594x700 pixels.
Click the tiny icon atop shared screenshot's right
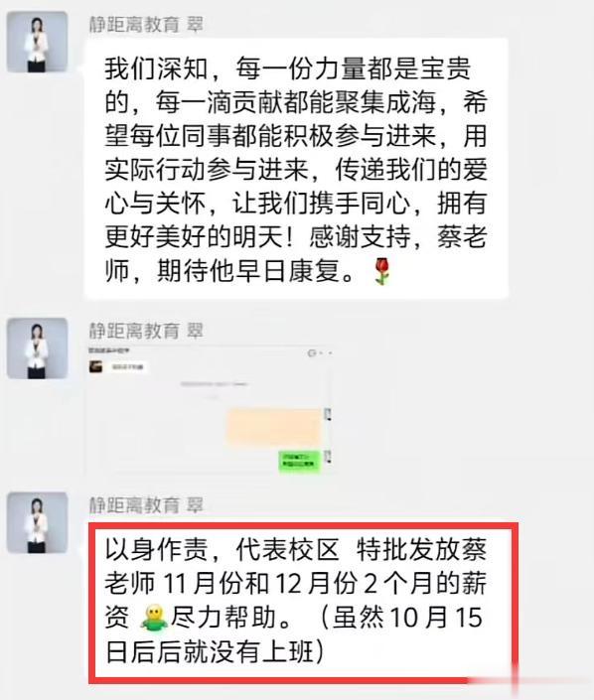click(x=312, y=353)
